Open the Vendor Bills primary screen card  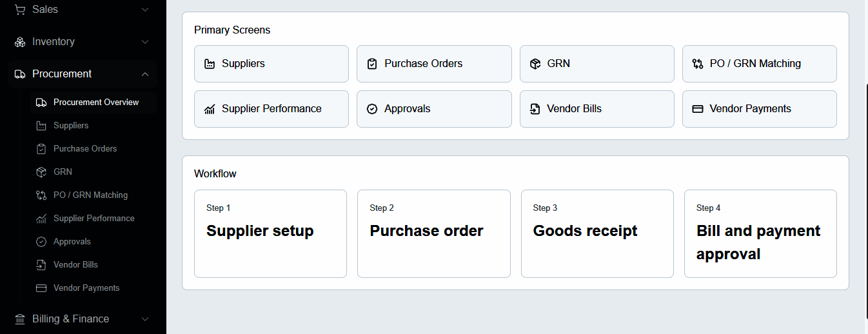(x=597, y=109)
